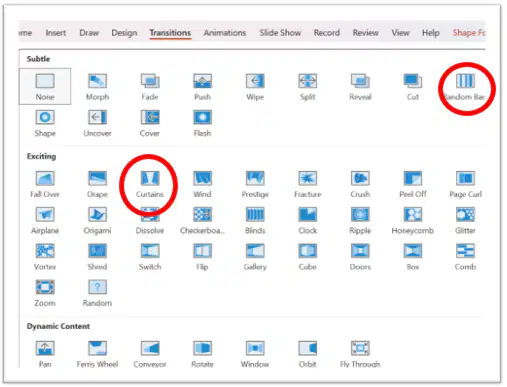
Task: Pick the Split transition
Action: (307, 87)
